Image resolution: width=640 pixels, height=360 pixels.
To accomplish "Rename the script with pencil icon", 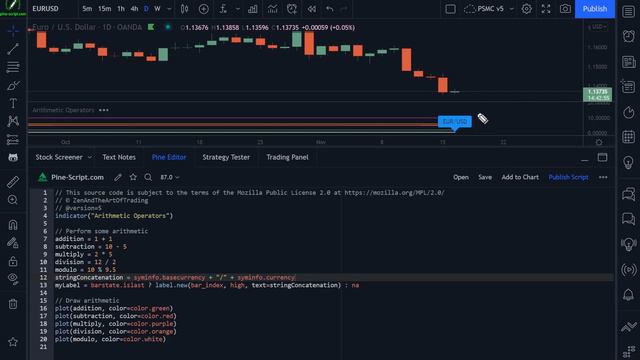I will 118,177.
